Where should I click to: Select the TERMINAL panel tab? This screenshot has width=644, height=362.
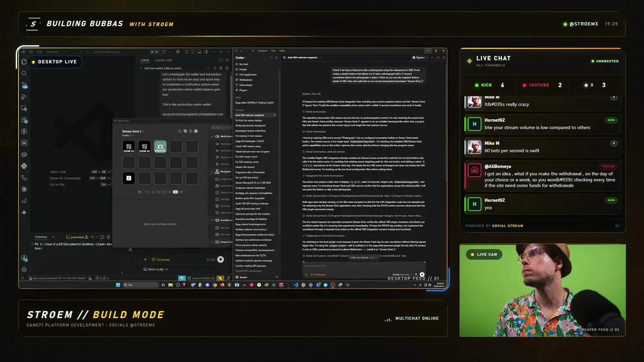point(41,237)
